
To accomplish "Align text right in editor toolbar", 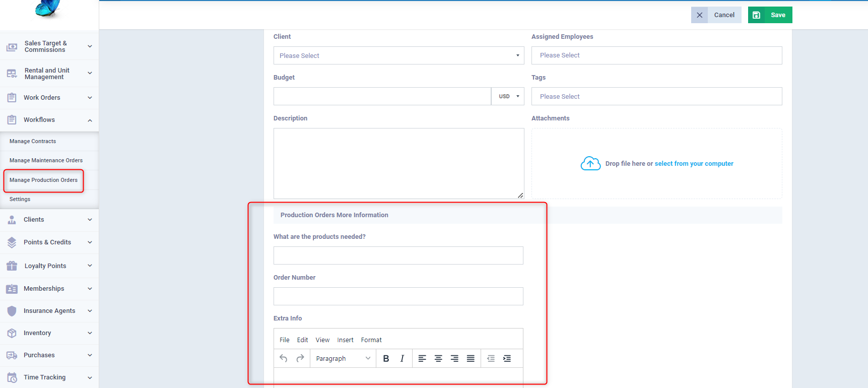I will point(454,358).
